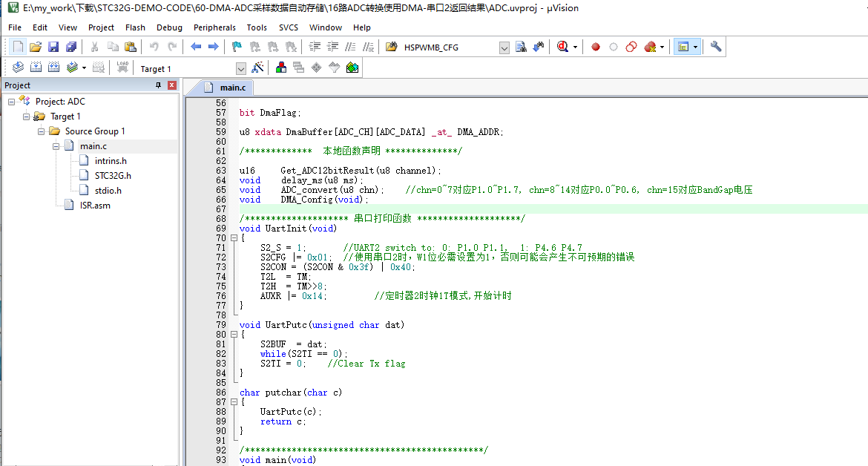The height and width of the screenshot is (466, 868).
Task: Open the Edit menu
Action: tap(40, 27)
